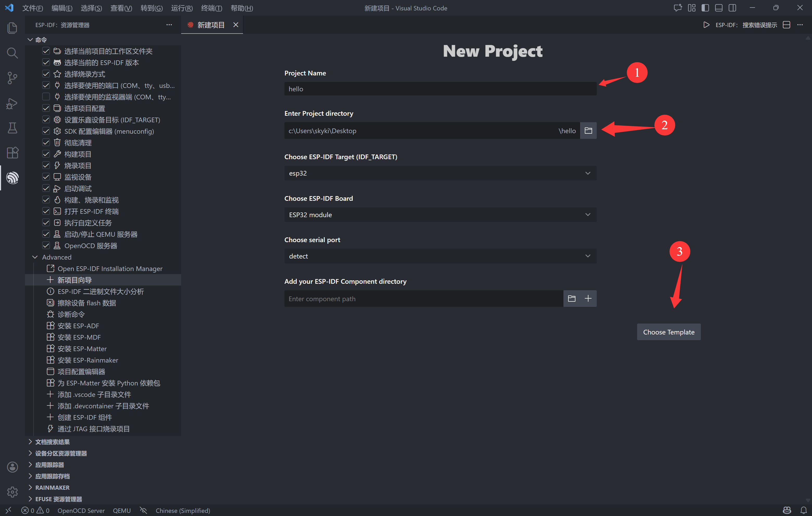
Task: Enable unchecked 选择要使用的监视器端 checkbox
Action: (x=46, y=97)
